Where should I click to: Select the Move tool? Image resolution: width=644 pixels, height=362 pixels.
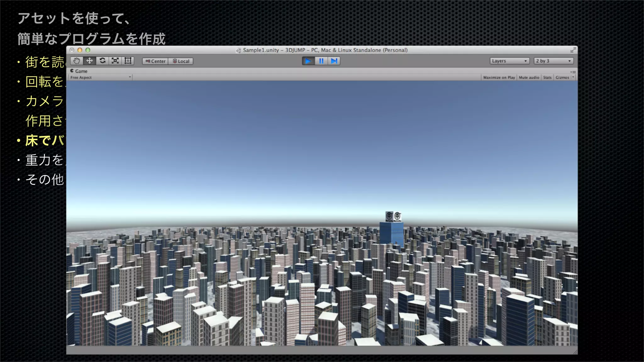90,61
